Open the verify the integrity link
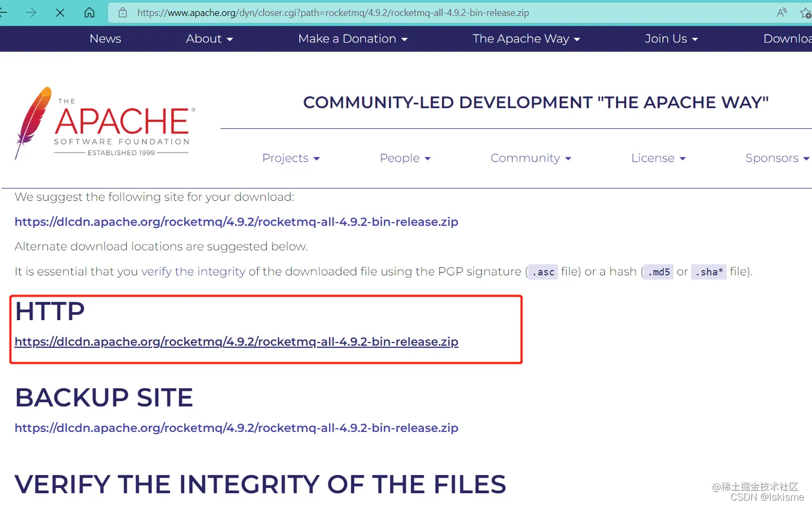812x506 pixels. coord(193,272)
